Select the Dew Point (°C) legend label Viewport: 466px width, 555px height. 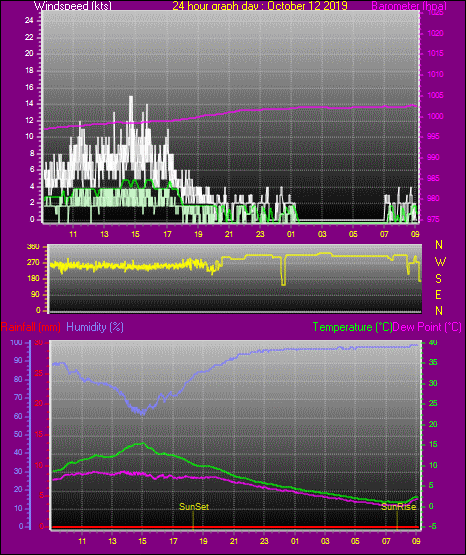click(x=427, y=327)
